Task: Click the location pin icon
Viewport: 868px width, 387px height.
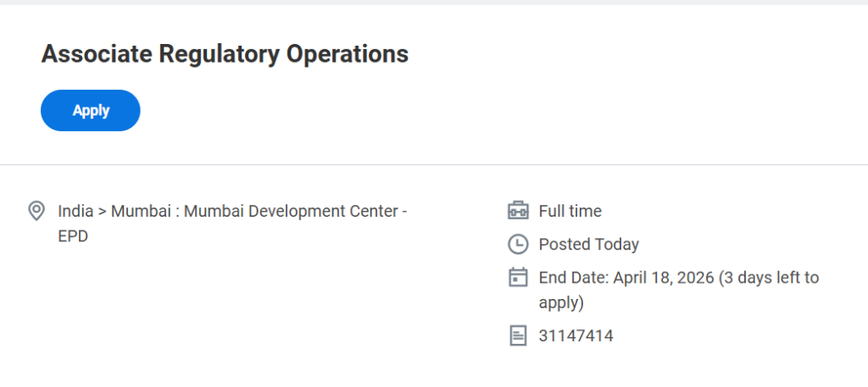Action: tap(36, 211)
